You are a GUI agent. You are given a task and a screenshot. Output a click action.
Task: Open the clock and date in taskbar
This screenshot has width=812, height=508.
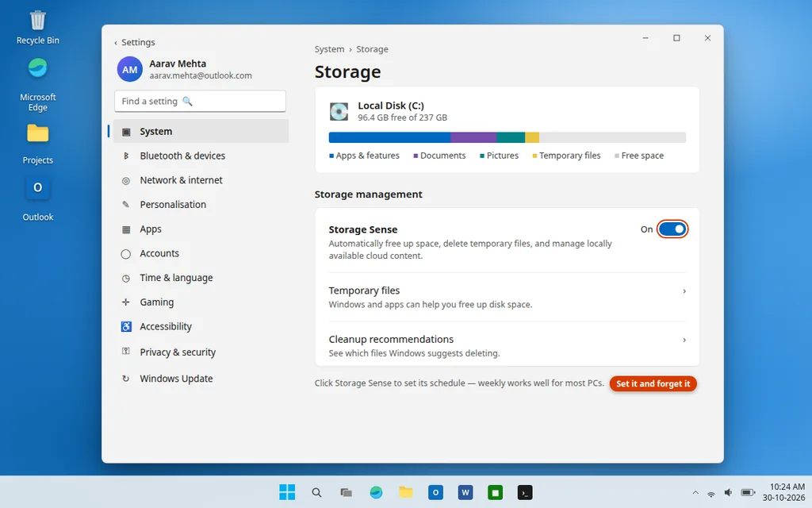[x=783, y=492]
